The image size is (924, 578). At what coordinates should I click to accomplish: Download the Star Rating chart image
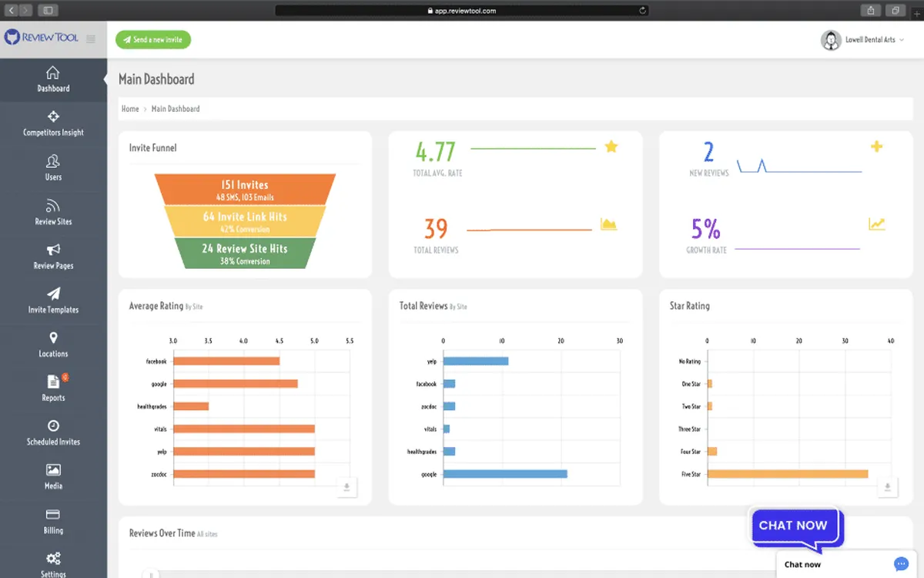(887, 487)
